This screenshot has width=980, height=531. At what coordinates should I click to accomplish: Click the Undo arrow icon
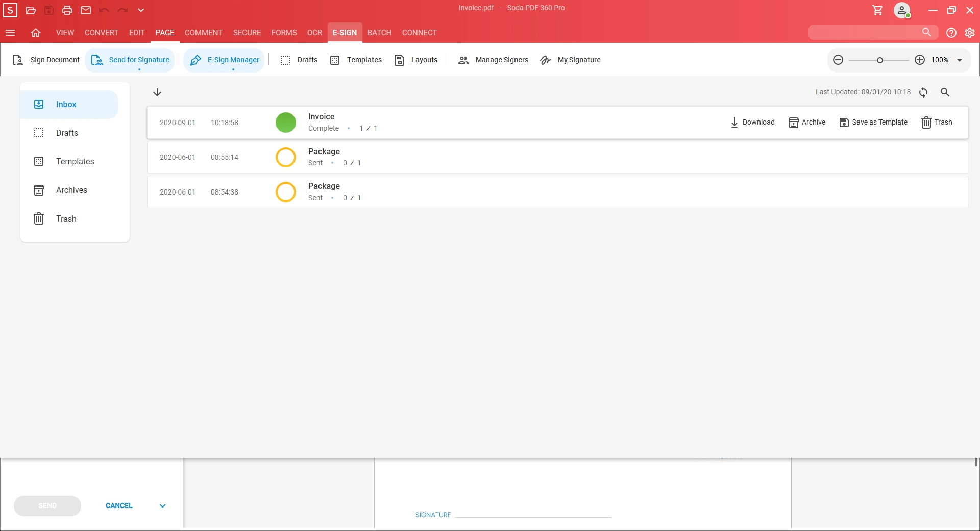click(x=104, y=10)
